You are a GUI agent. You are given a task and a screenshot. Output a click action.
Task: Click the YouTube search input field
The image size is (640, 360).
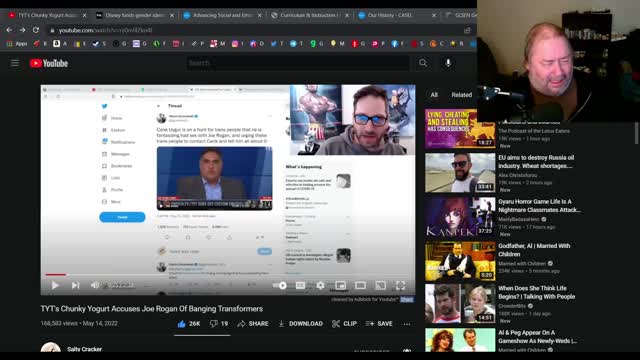[x=298, y=63]
